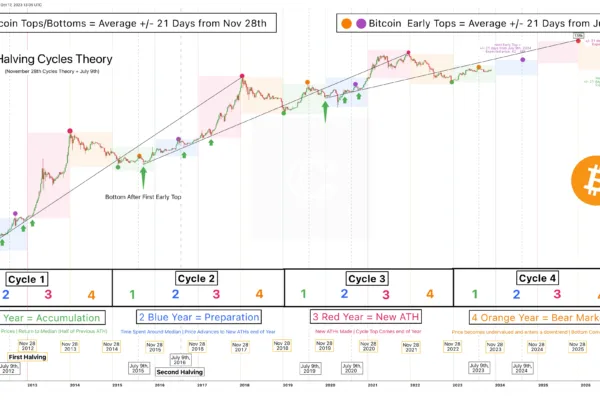Click the Nov 28 2017 date label
The image size is (600, 400).
tap(240, 347)
